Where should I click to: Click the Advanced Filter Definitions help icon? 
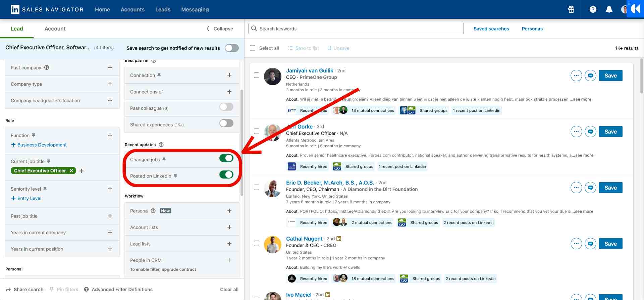click(86, 289)
